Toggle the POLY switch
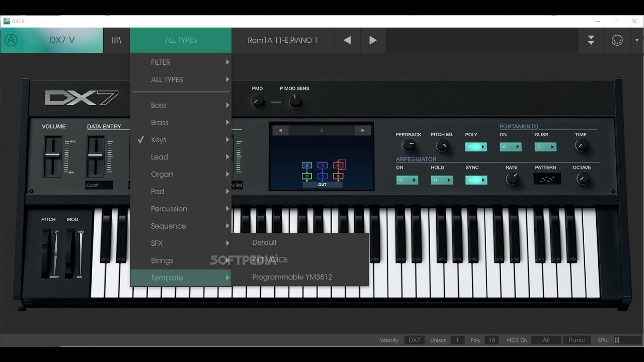Screen dimensions: 644x362 (x=476, y=147)
